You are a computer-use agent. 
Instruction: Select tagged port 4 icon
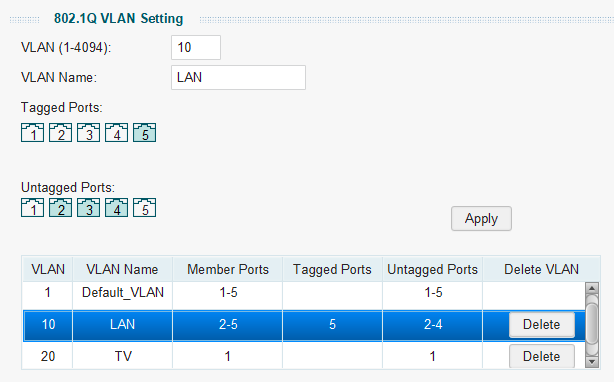pos(116,132)
